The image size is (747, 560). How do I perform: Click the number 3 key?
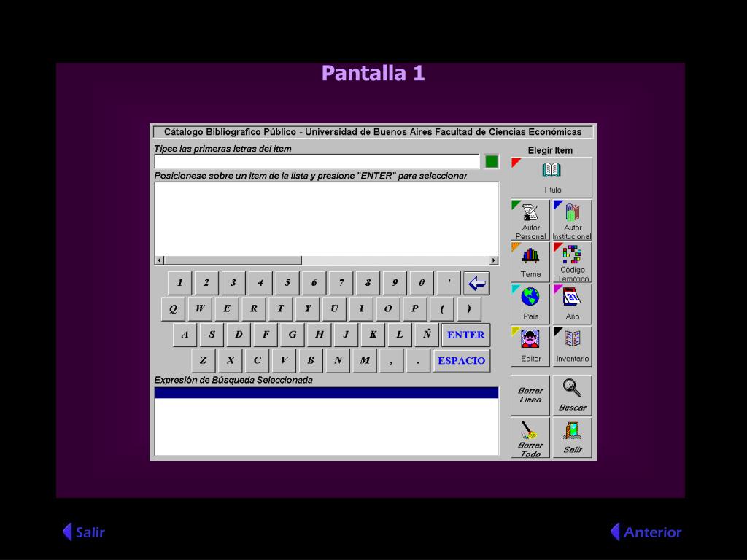pos(233,284)
